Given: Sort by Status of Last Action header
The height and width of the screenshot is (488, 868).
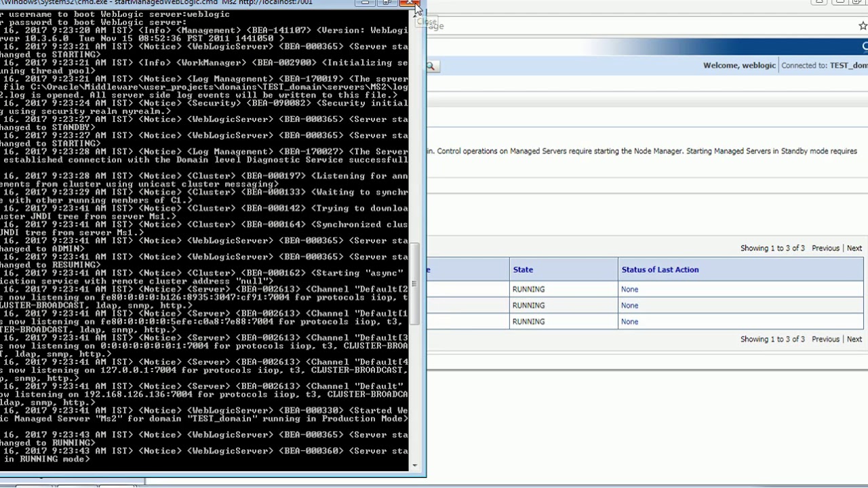Looking at the screenshot, I should pos(660,270).
